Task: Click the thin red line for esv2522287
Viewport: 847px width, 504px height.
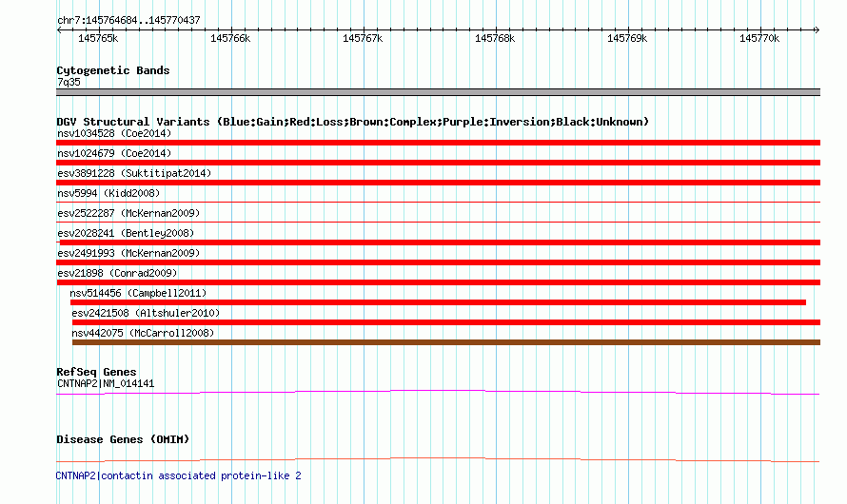Action: tap(438, 222)
